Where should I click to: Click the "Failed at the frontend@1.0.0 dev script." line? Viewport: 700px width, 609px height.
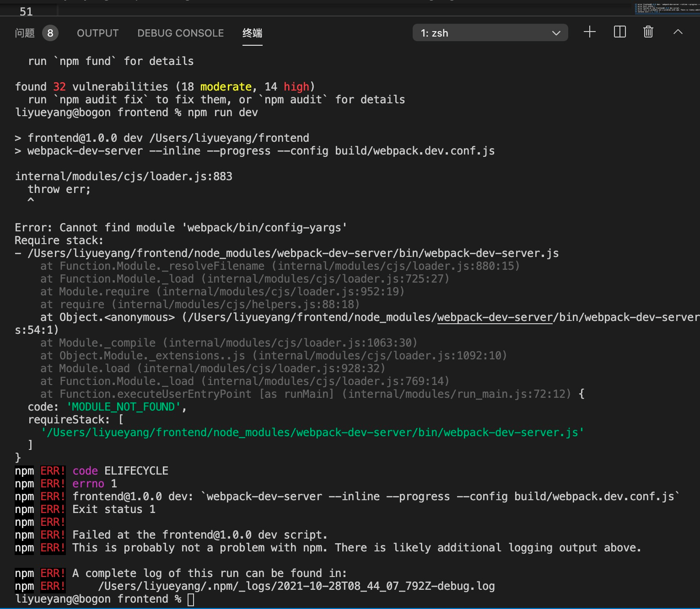200,535
